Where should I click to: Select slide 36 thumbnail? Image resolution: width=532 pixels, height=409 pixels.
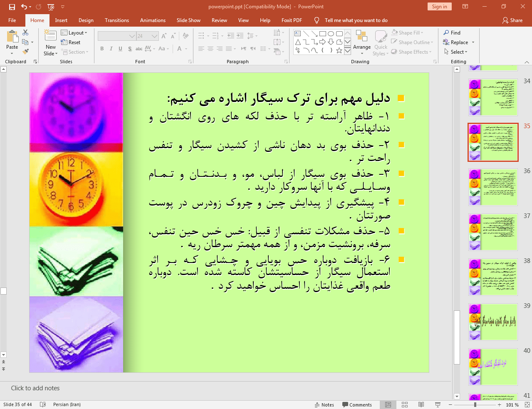tap(493, 187)
